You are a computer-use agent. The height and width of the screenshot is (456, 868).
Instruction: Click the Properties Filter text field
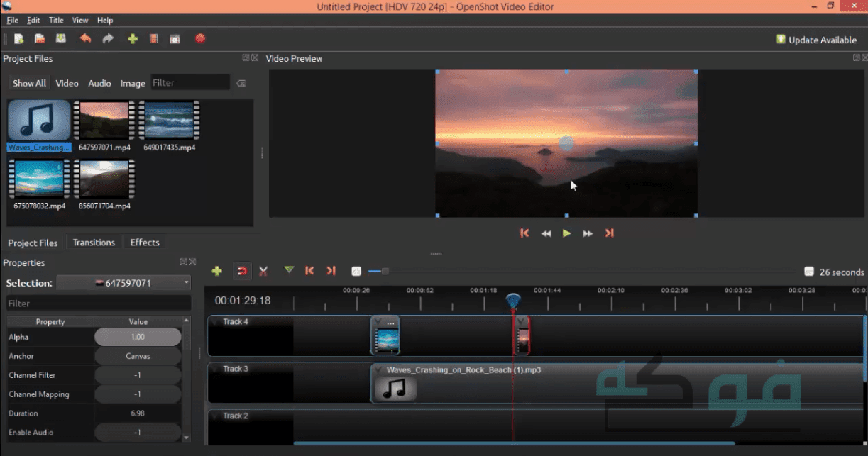98,303
